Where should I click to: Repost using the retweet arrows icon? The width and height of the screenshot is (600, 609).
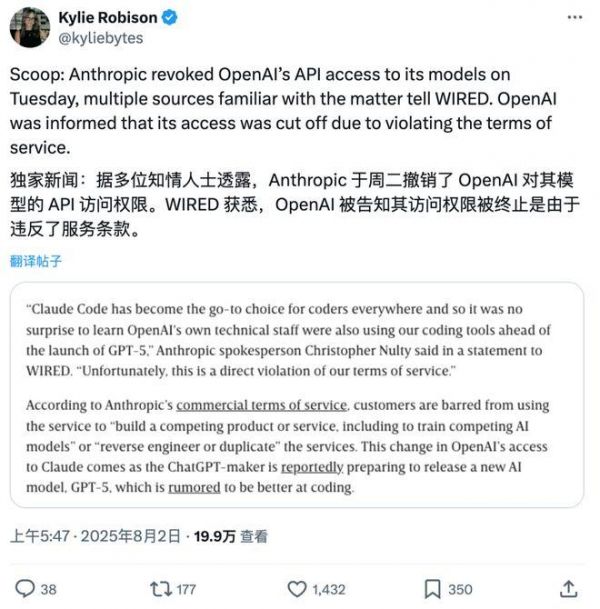point(161,589)
